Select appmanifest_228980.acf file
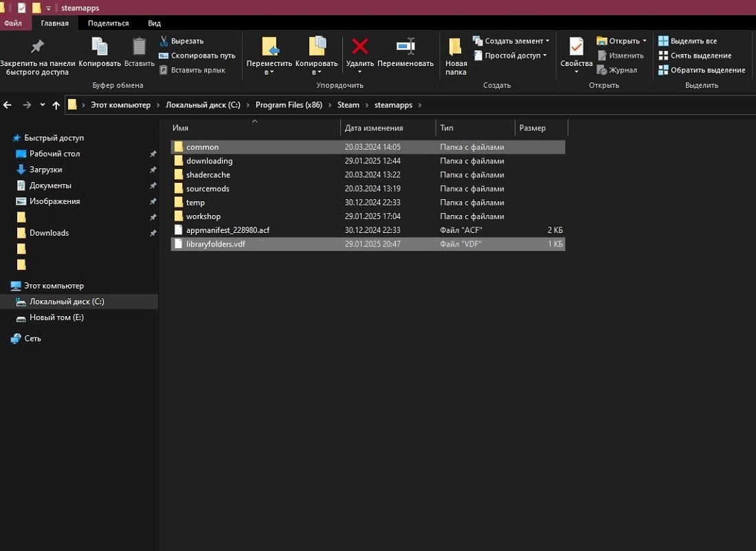The image size is (756, 551). pyautogui.click(x=368, y=230)
